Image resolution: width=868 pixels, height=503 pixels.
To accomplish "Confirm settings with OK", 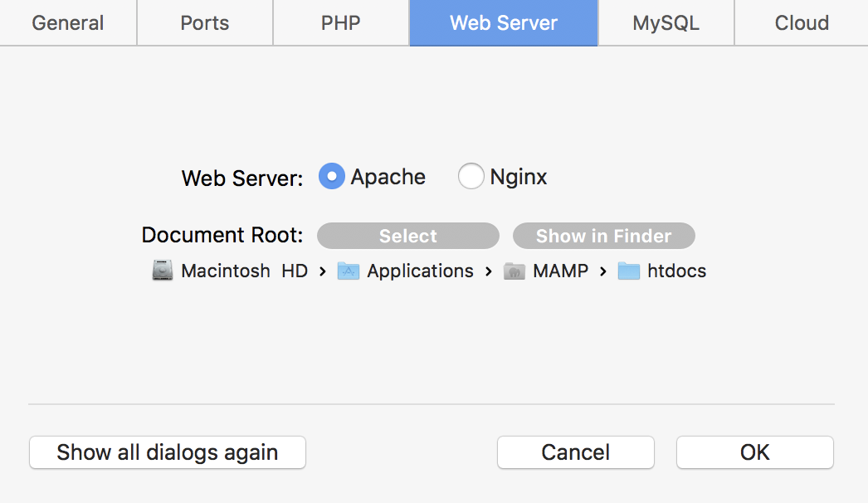I will tap(754, 452).
